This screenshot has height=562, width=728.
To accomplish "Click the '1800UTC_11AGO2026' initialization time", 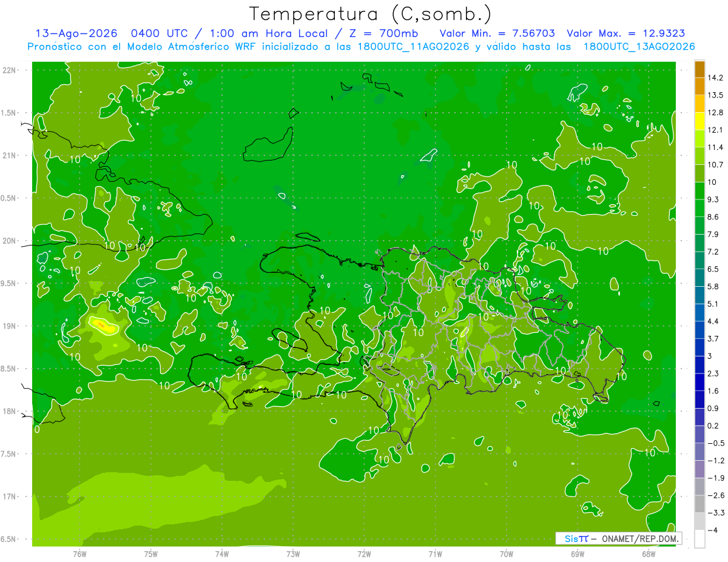I will coord(413,47).
